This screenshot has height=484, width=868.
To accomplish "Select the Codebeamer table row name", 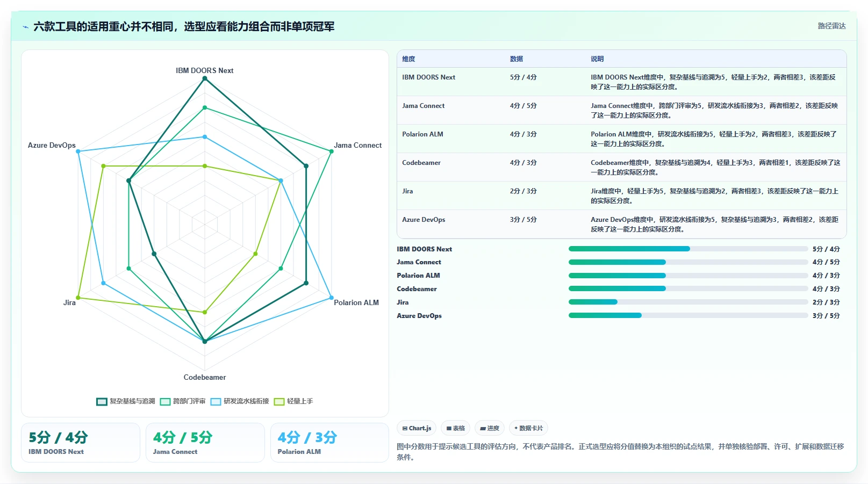I will pos(421,163).
